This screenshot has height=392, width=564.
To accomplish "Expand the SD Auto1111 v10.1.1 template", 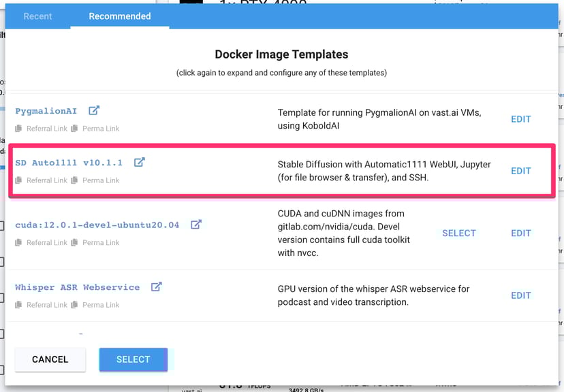I will pos(69,163).
